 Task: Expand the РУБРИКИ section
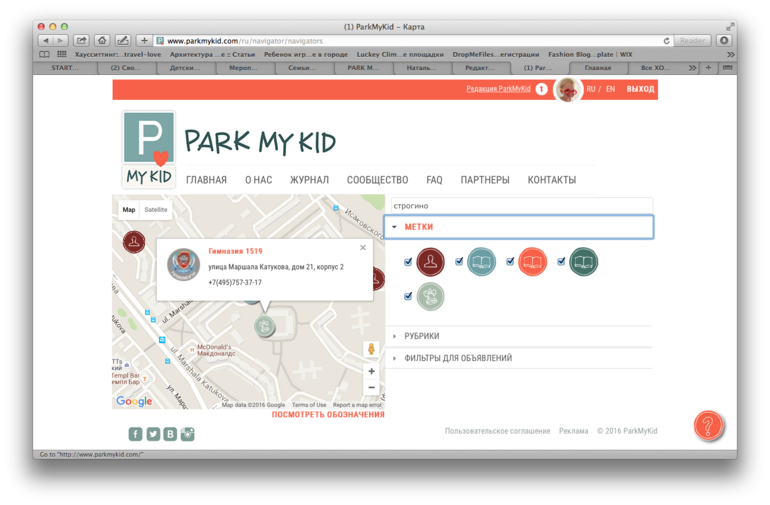(x=421, y=336)
